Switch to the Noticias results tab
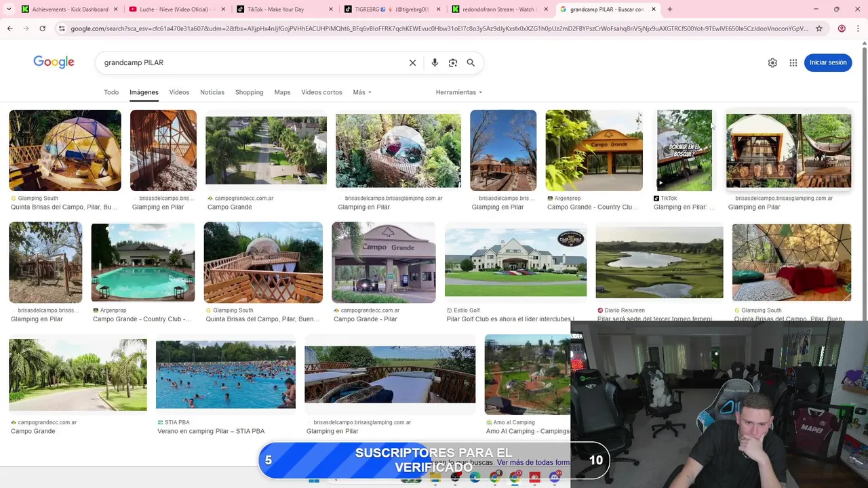868x488 pixels. pyautogui.click(x=212, y=92)
